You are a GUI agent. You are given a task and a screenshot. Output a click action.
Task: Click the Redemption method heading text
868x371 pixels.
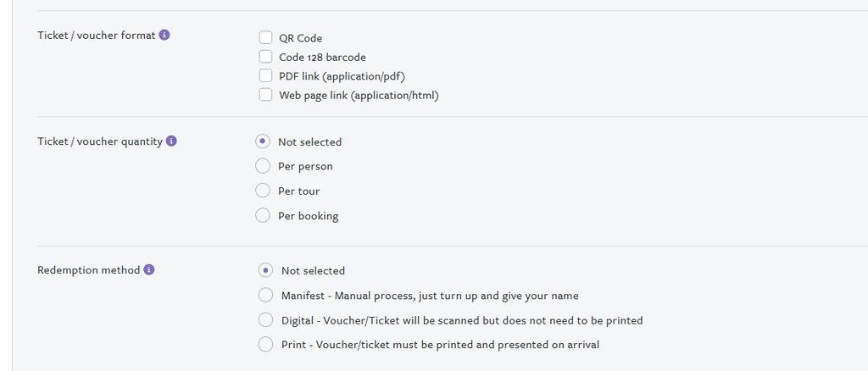(88, 270)
